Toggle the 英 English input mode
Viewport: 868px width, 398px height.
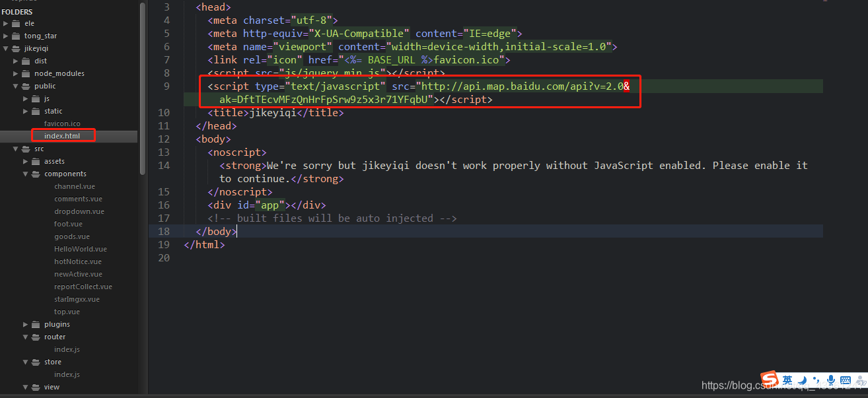(787, 380)
